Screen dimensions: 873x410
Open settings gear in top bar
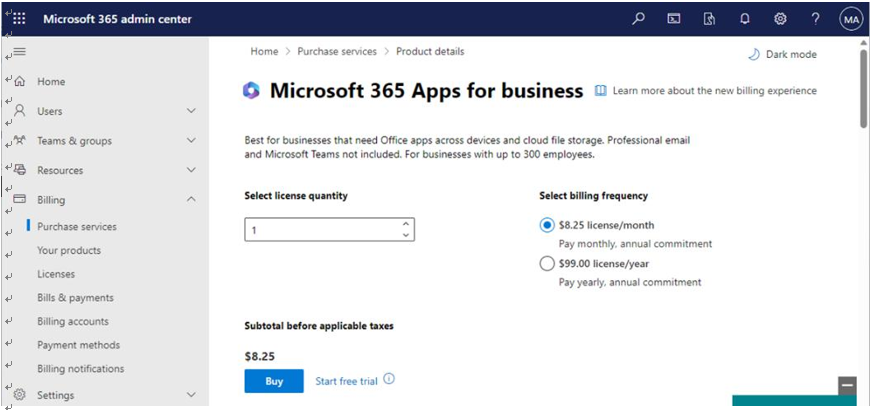(x=780, y=19)
